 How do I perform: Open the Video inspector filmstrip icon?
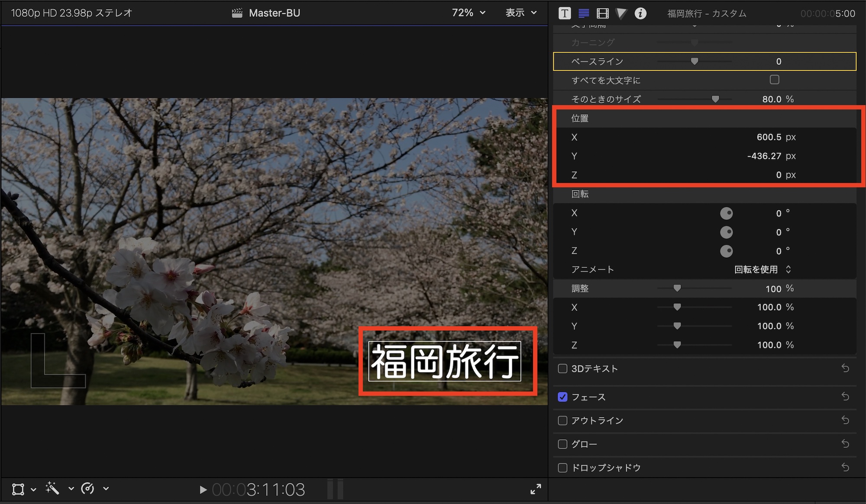(x=602, y=13)
